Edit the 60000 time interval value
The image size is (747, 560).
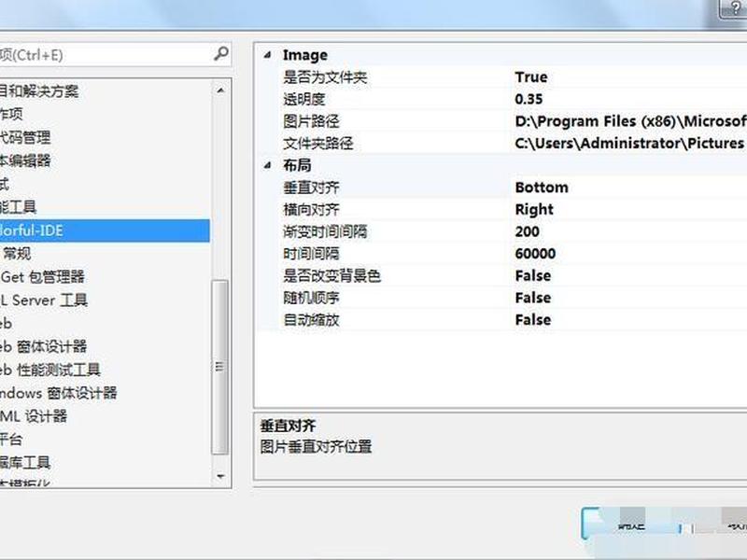click(x=535, y=254)
